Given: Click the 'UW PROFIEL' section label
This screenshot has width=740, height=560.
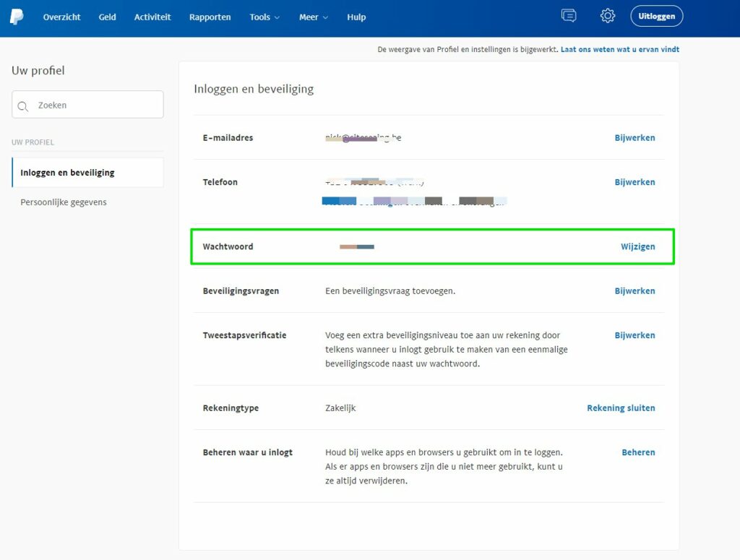Looking at the screenshot, I should coord(33,142).
